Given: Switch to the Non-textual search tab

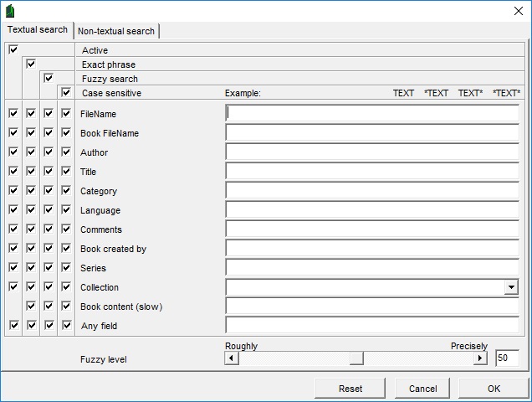Looking at the screenshot, I should point(116,31).
